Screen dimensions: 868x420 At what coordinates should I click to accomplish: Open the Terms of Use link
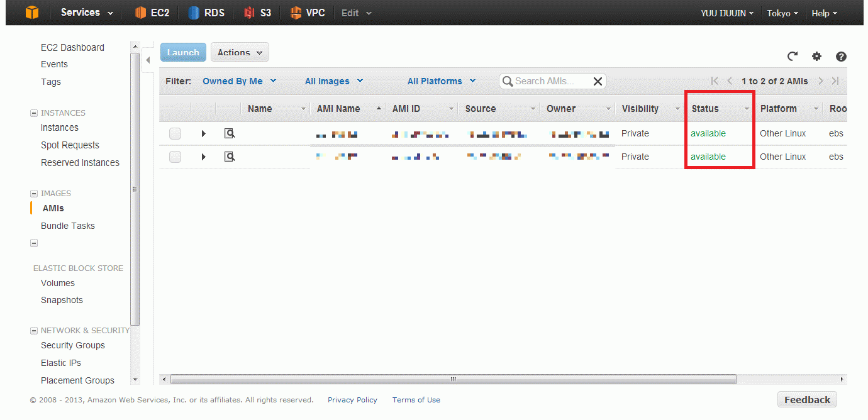416,400
